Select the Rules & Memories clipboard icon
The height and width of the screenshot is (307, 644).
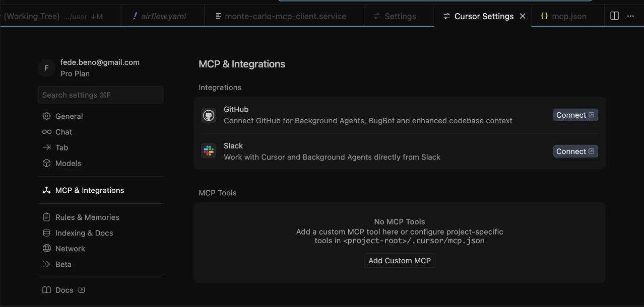47,217
